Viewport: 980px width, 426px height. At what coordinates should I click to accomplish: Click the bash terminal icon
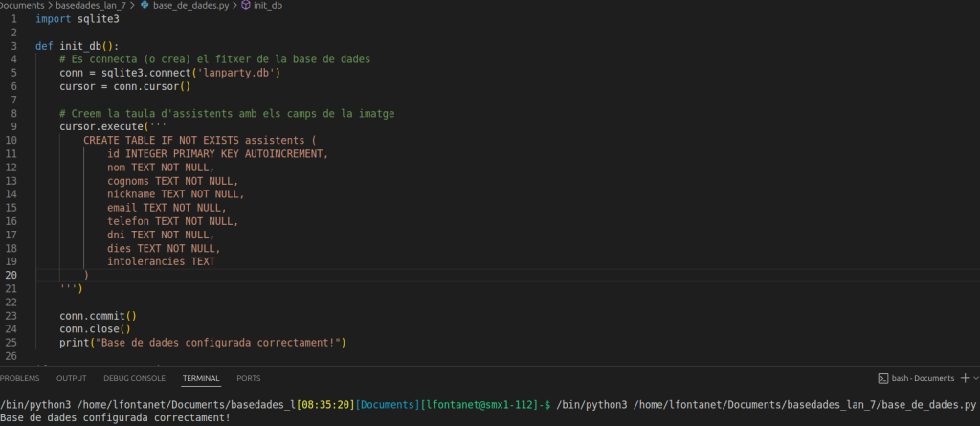tap(884, 378)
